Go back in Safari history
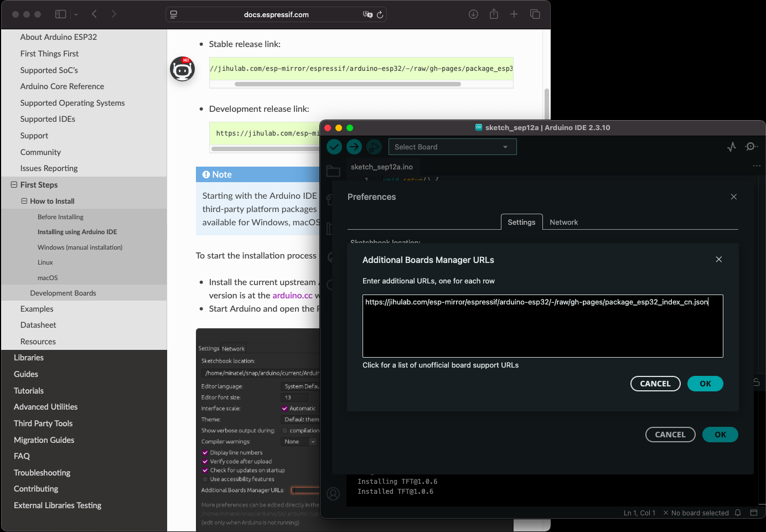Image resolution: width=766 pixels, height=532 pixels. [95, 14]
